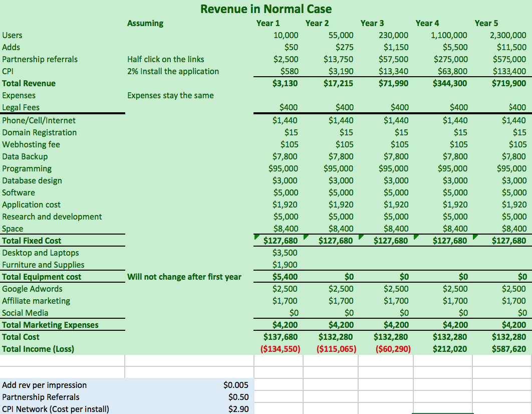The image size is (532, 414).
Task: Click the Assuming column header
Action: tap(145, 23)
